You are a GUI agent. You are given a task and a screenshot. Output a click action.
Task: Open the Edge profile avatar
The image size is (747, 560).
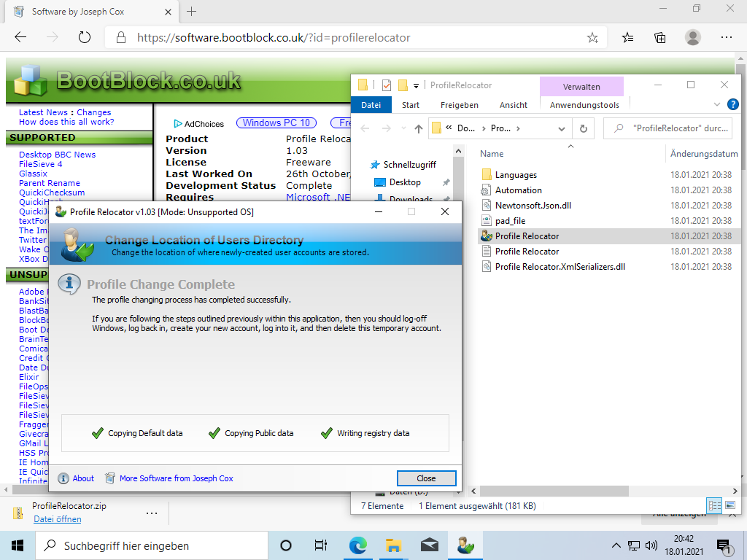[693, 37]
